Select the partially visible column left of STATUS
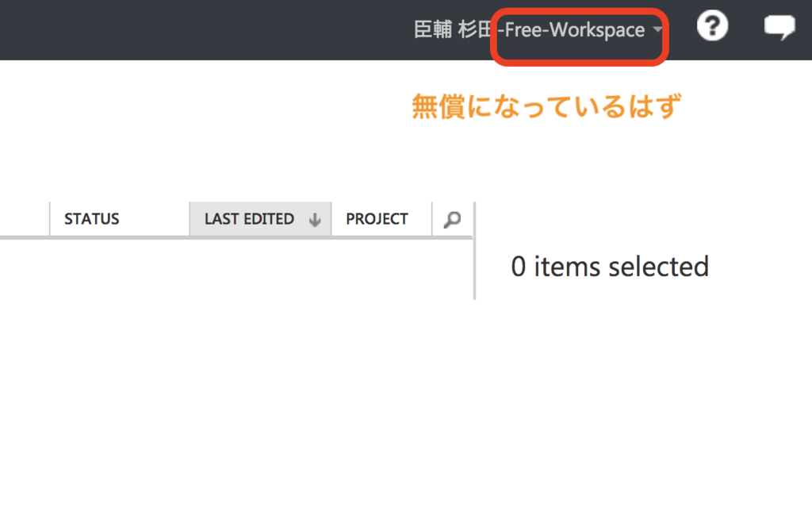The width and height of the screenshot is (812, 527). 25,219
